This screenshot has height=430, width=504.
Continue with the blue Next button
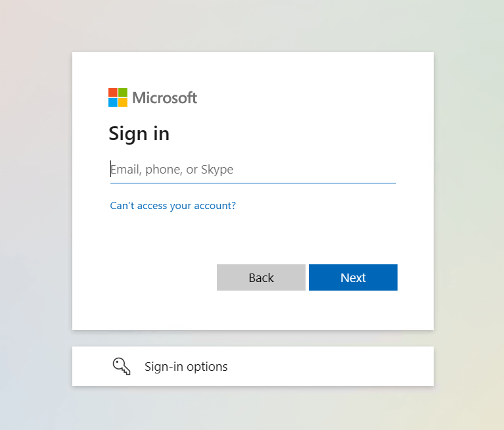tap(353, 277)
